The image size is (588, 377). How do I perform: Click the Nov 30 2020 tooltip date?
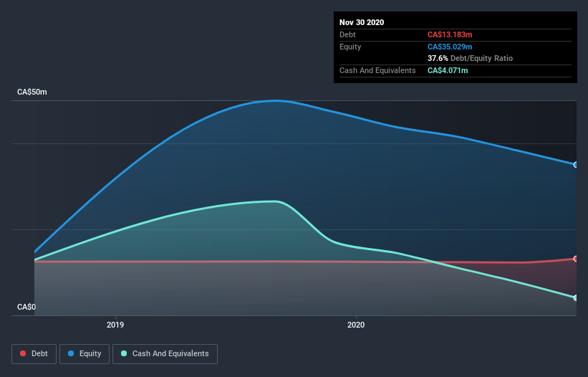[362, 22]
